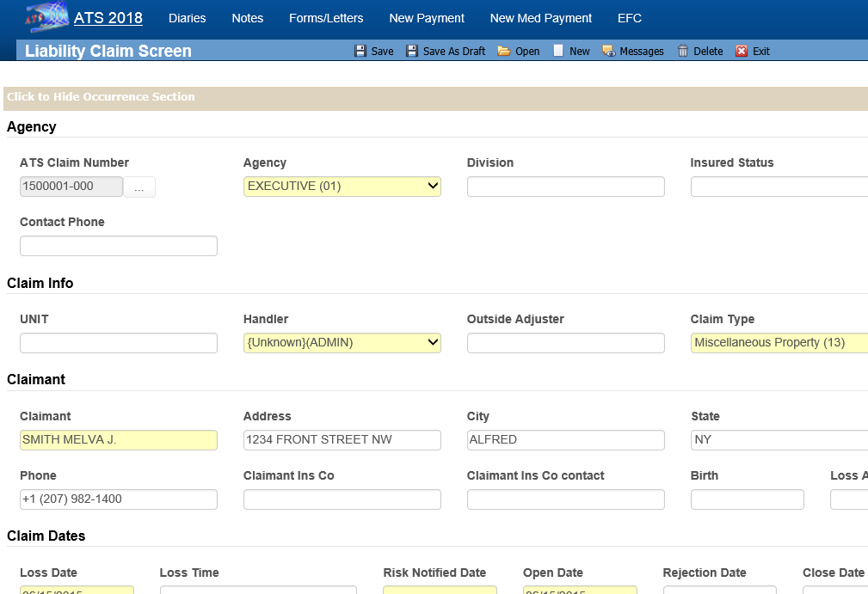Click the ellipsis button beside claim number
The height and width of the screenshot is (594, 868).
139,187
